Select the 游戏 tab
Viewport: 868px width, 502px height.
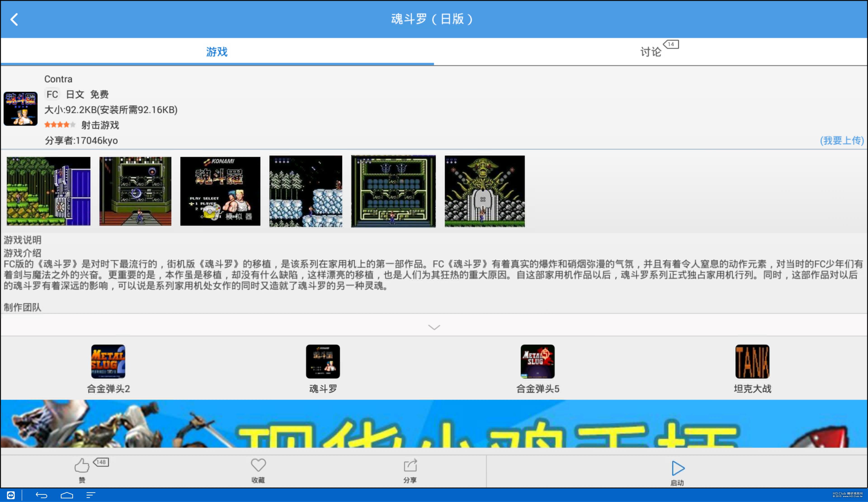217,52
